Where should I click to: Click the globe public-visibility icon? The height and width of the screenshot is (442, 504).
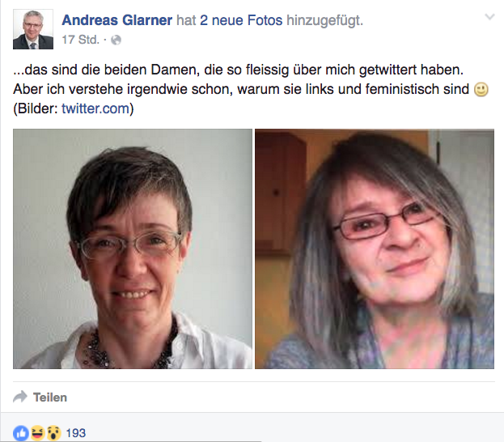pos(116,40)
